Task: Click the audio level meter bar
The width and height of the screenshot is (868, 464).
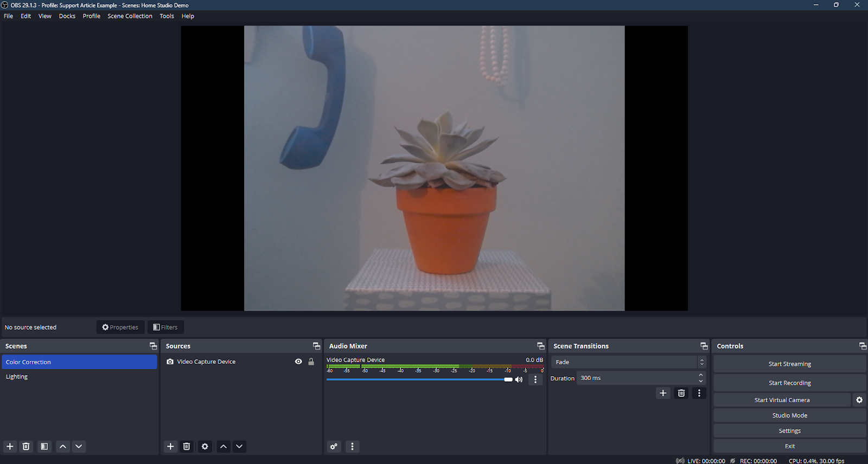Action: coord(435,367)
